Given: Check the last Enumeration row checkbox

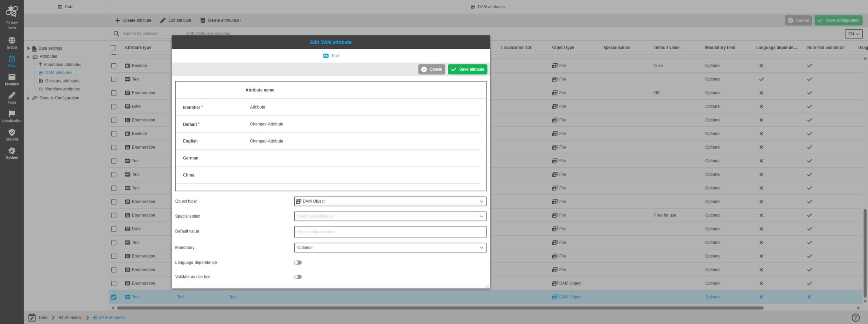Looking at the screenshot, I should (x=114, y=283).
